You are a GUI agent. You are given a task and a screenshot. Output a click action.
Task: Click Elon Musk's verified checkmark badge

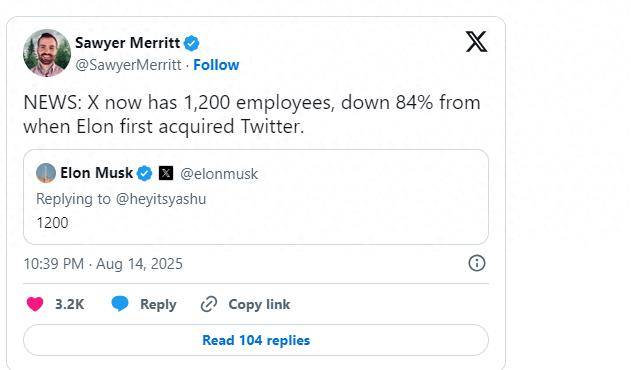coord(145,174)
